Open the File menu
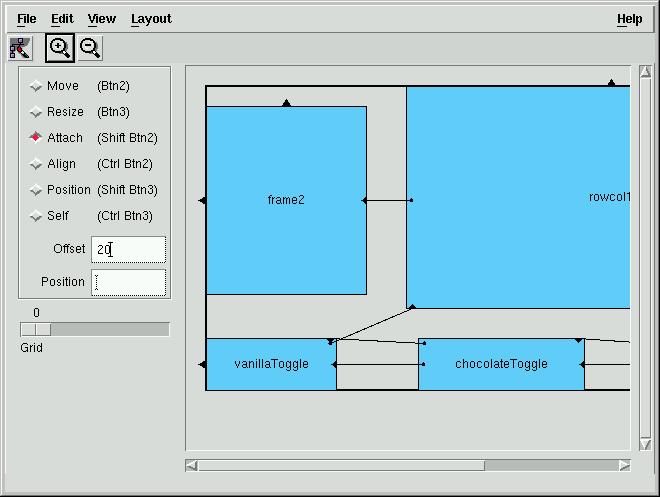This screenshot has width=660, height=497. click(27, 19)
